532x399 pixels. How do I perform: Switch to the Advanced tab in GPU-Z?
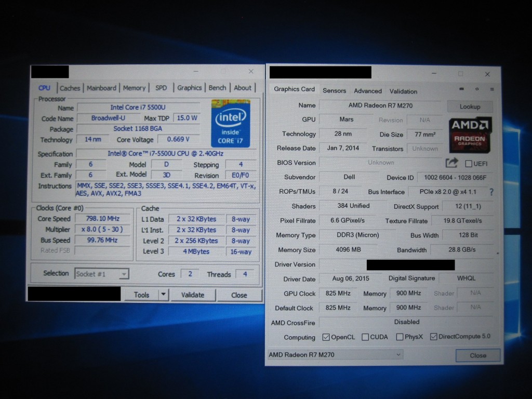pos(368,91)
